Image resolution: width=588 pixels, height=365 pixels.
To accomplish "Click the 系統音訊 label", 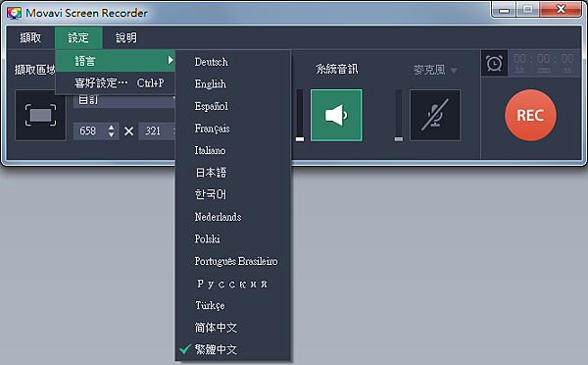I will [337, 69].
